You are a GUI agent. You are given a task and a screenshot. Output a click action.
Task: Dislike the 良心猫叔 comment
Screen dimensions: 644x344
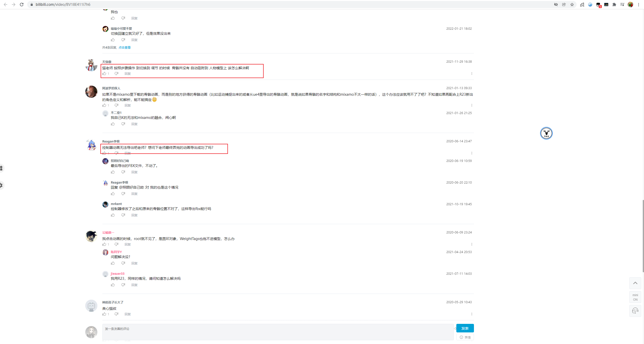[x=116, y=314]
